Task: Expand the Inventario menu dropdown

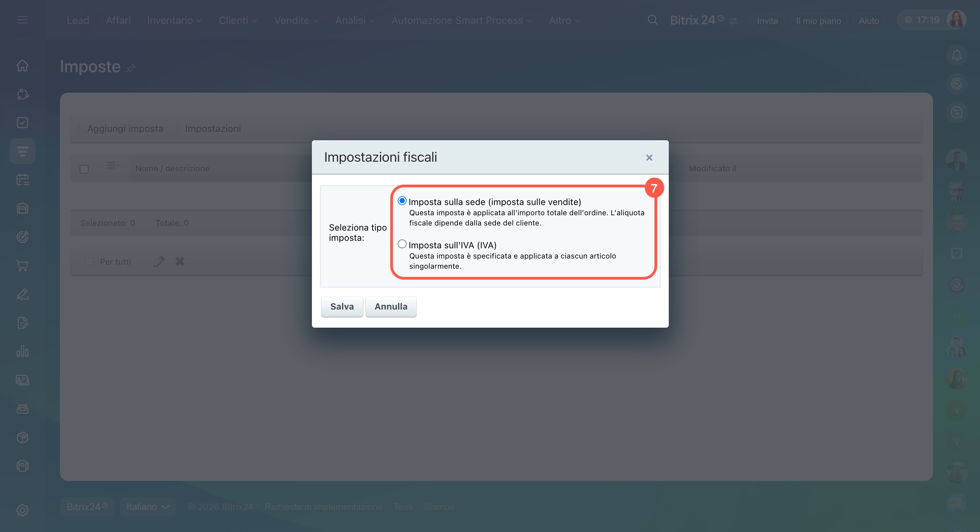Action: click(x=174, y=20)
